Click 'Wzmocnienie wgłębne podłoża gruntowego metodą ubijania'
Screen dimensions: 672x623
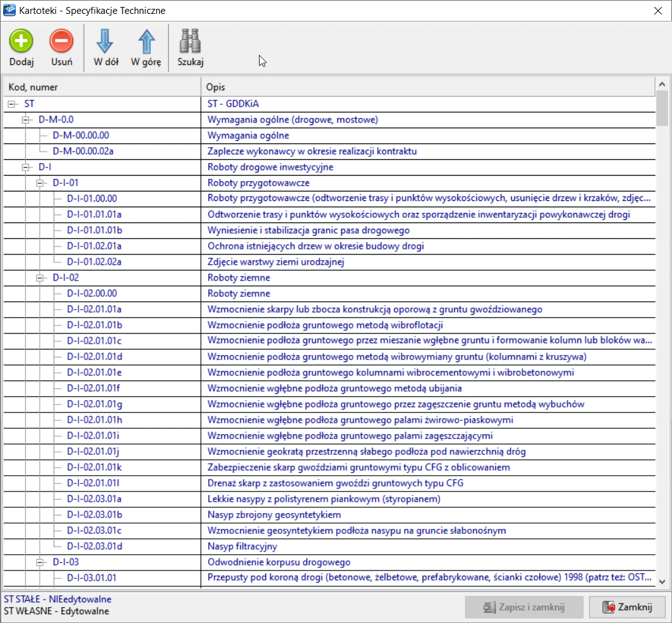point(335,389)
